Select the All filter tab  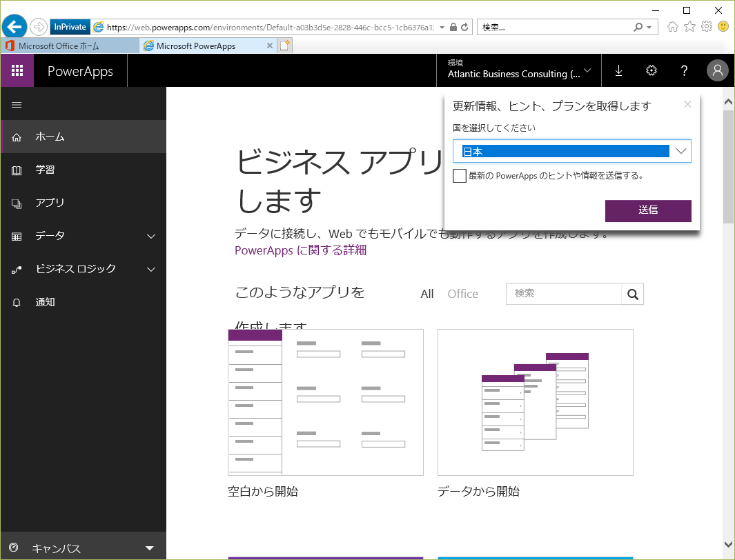[427, 294]
